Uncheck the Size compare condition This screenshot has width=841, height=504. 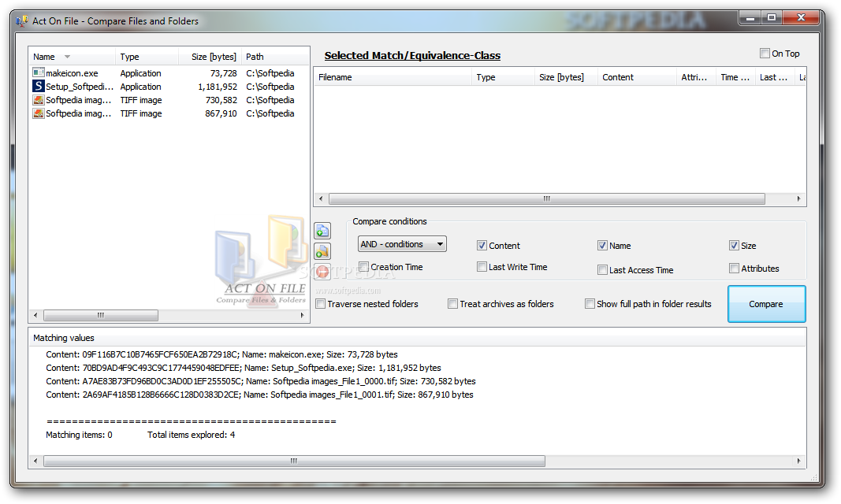pyautogui.click(x=735, y=245)
